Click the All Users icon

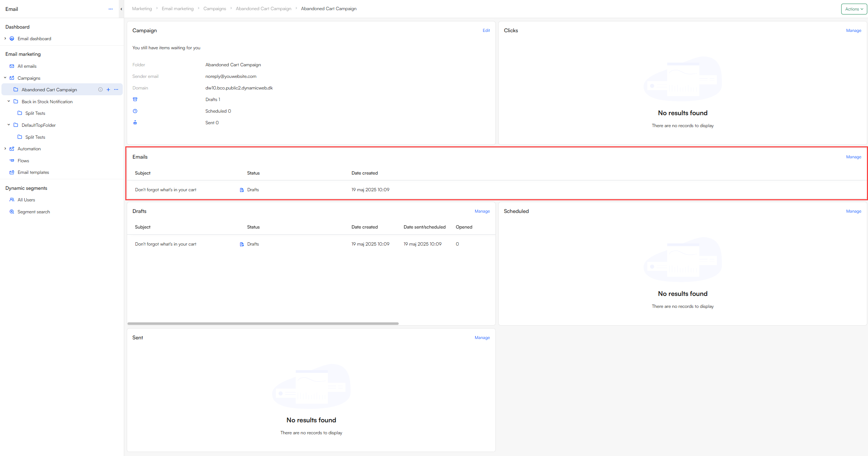[12, 200]
